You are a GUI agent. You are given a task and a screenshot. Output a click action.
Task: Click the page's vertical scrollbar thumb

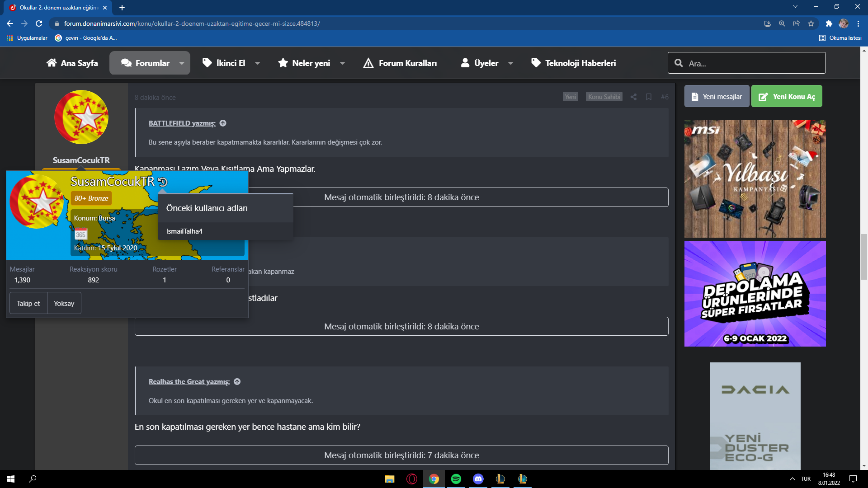pyautogui.click(x=864, y=258)
